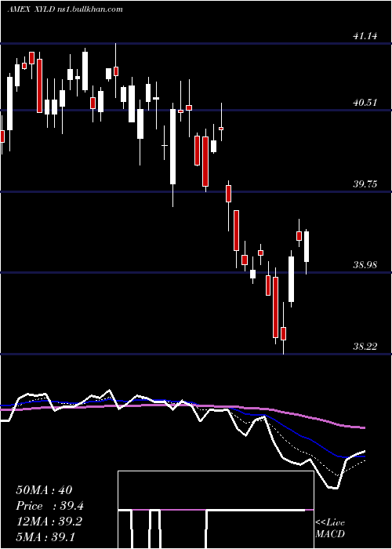Click the 40.51 price level label

tap(365, 103)
